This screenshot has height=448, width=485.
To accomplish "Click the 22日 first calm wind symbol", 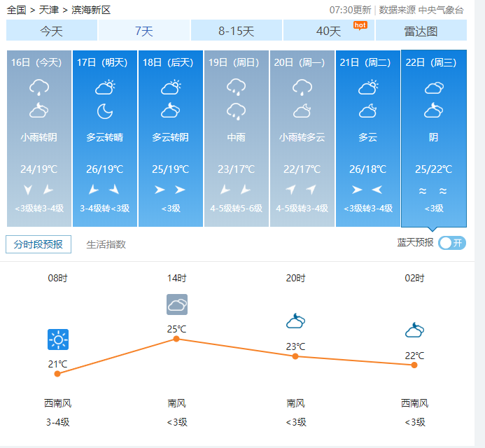I will 423,191.
